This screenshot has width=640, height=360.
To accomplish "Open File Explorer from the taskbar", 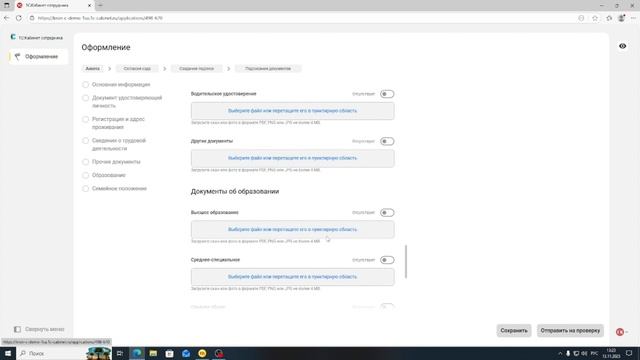I will click(153, 353).
